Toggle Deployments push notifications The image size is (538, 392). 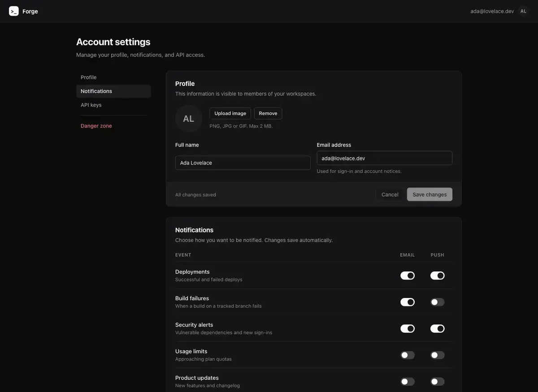tap(438, 276)
